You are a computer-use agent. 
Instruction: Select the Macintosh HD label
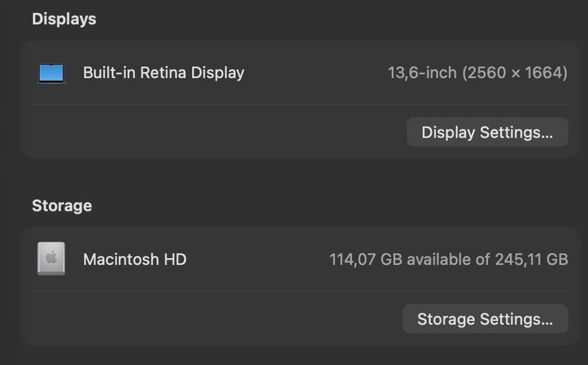[x=135, y=259]
